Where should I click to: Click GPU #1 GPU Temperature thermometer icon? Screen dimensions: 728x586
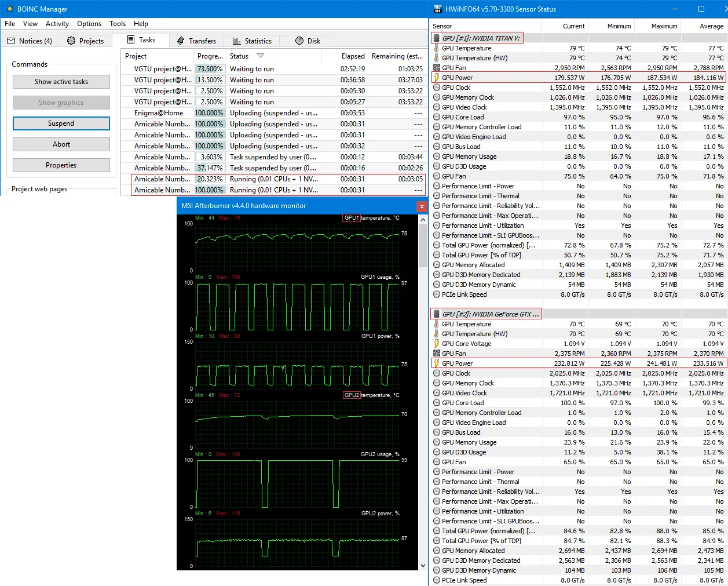click(x=437, y=48)
